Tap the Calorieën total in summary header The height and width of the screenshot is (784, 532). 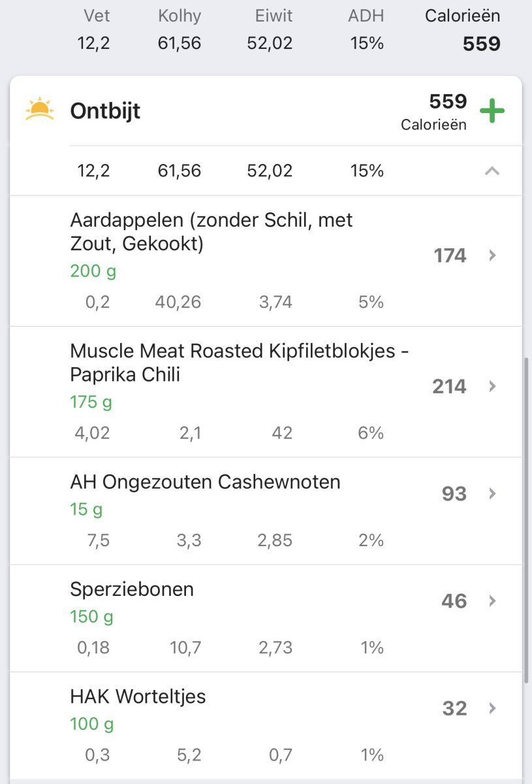tap(462, 30)
